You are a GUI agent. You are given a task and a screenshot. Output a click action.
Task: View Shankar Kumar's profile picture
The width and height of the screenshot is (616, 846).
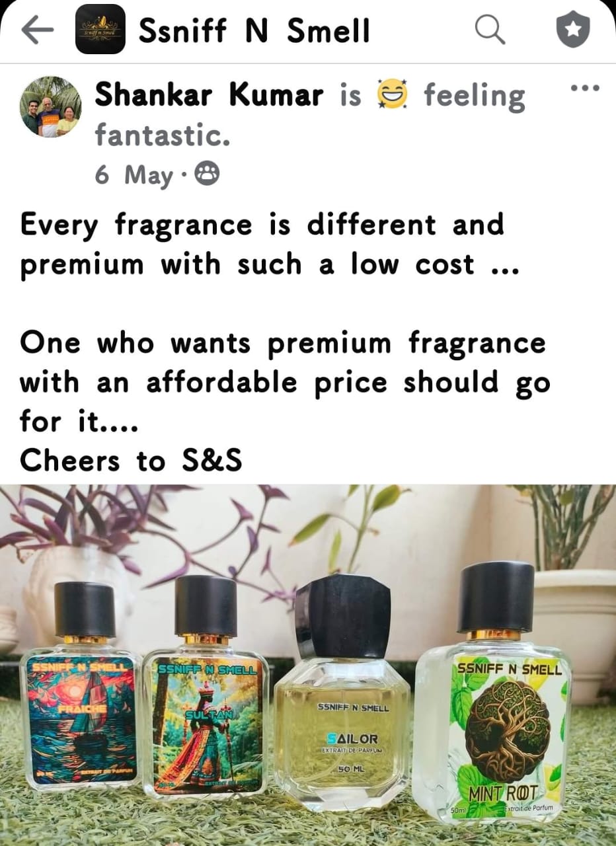pyautogui.click(x=51, y=107)
